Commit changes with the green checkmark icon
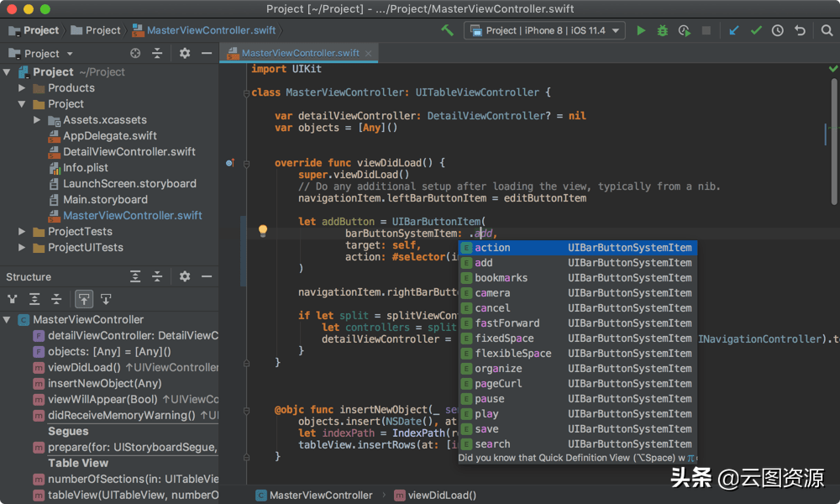 pyautogui.click(x=756, y=30)
